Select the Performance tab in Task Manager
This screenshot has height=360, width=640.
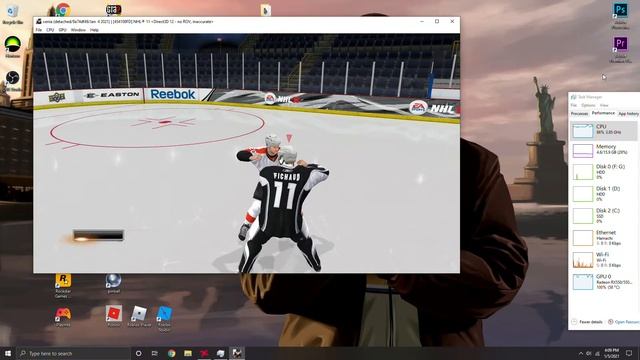click(x=603, y=113)
